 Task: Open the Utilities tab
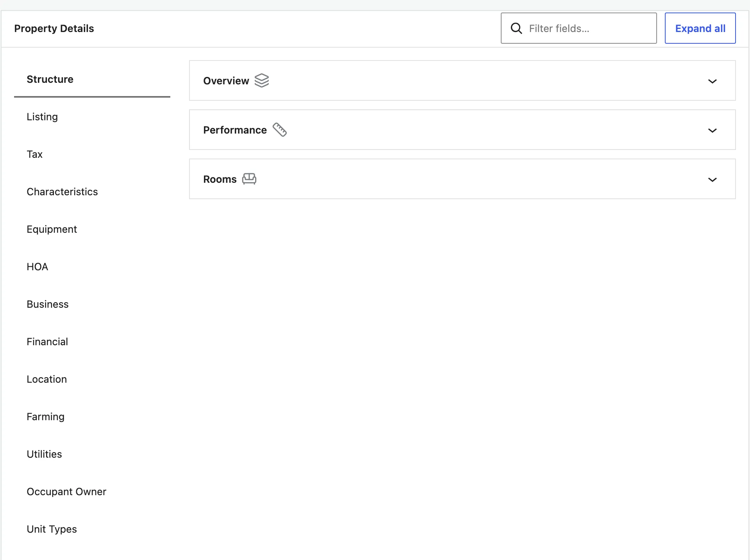pyautogui.click(x=92, y=454)
